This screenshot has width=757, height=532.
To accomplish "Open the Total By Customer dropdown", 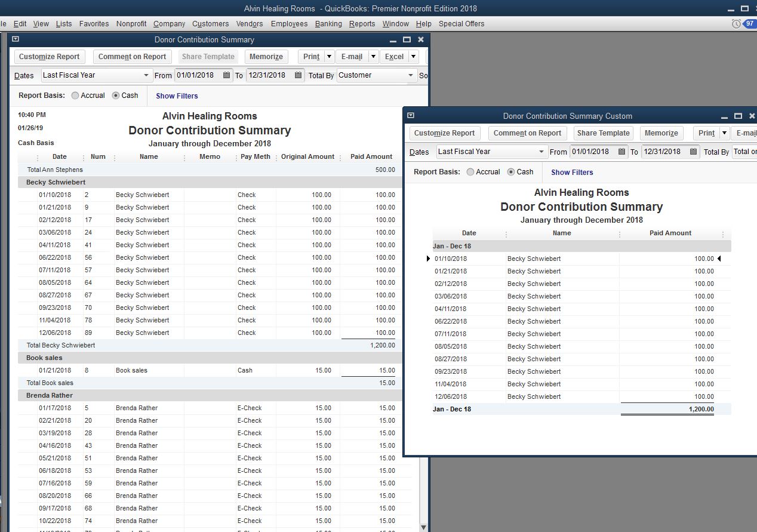I will [410, 76].
